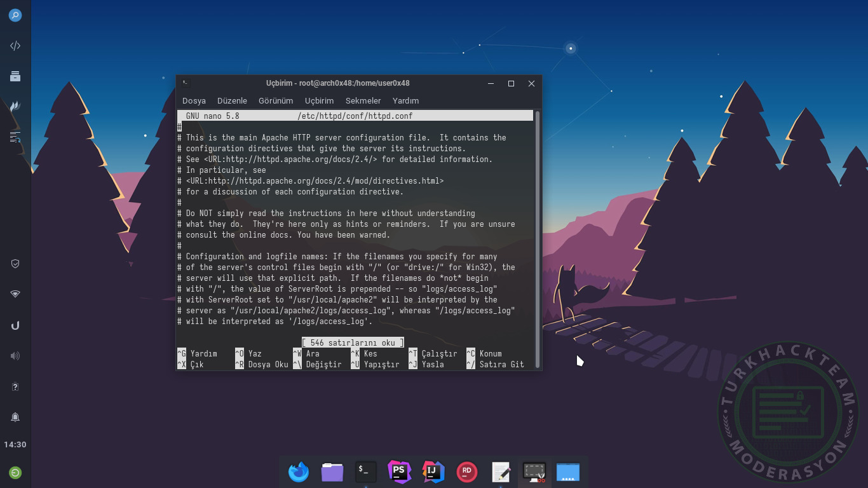Viewport: 868px width, 488px height.
Task: Click the code brackets icon in sidebar
Action: 15,46
